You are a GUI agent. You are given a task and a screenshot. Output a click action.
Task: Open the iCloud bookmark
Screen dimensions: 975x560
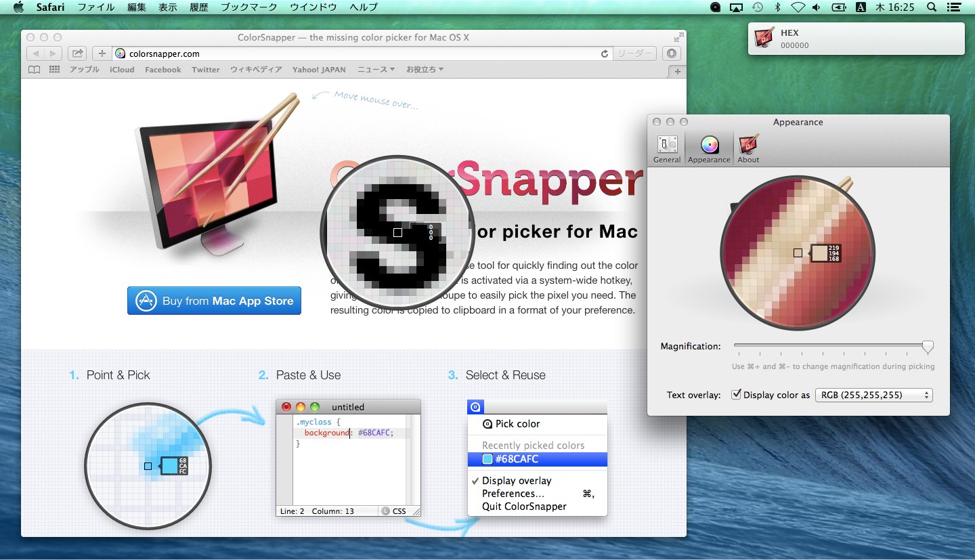pos(122,70)
